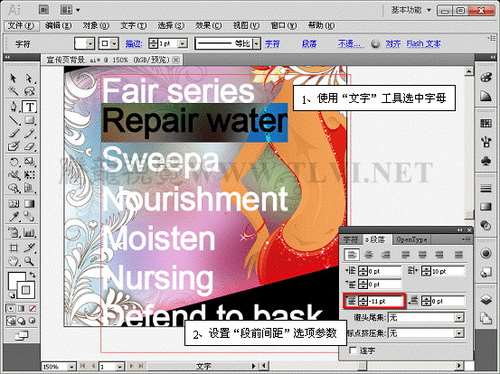The width and height of the screenshot is (500, 374).
Task: Click the swap fill and stroke arrow
Action: pos(32,275)
